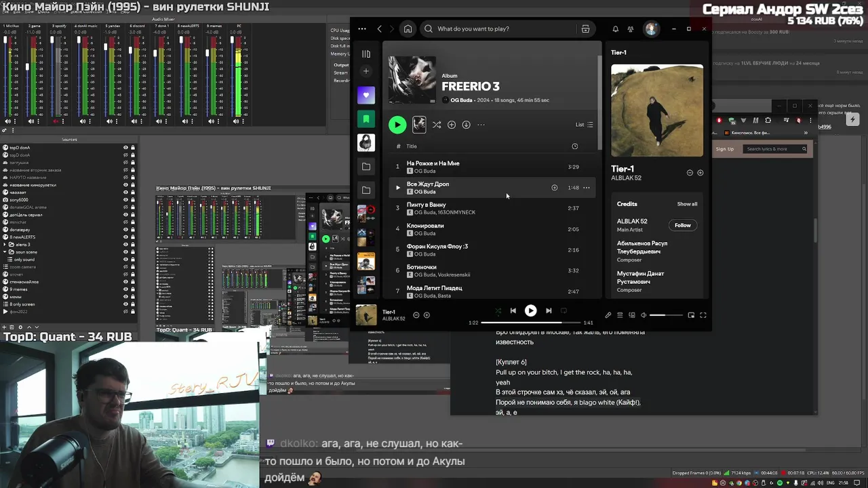Mute Spotify with the speaker icon
The image size is (868, 488).
(x=644, y=315)
